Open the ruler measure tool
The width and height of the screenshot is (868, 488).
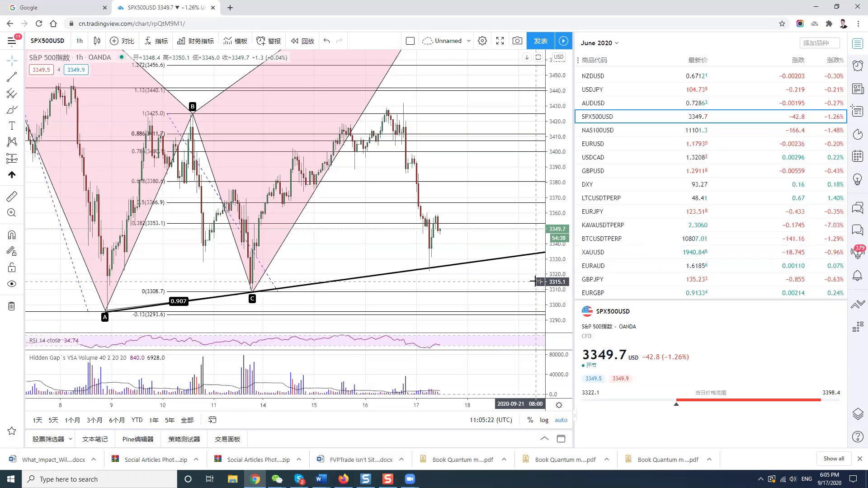12,196
